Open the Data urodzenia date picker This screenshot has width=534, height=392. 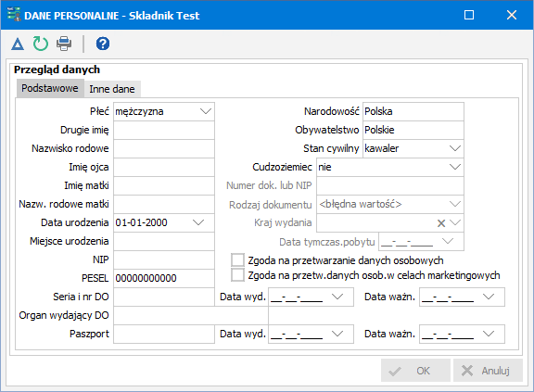[x=198, y=222]
